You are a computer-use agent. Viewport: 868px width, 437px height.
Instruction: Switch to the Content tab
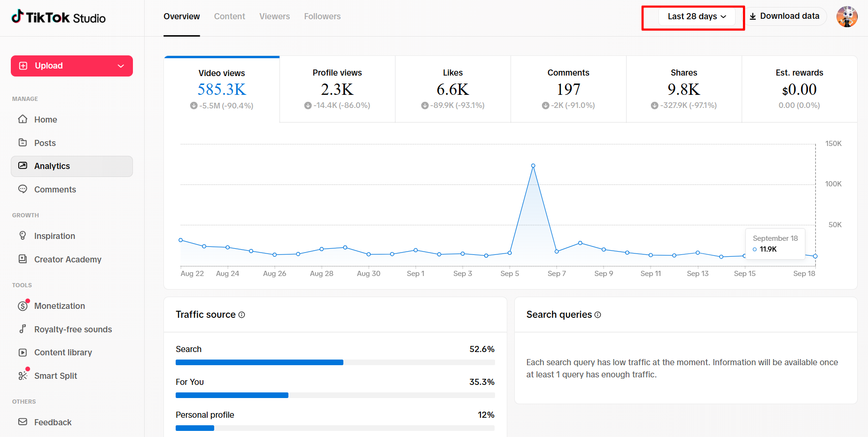pyautogui.click(x=229, y=16)
